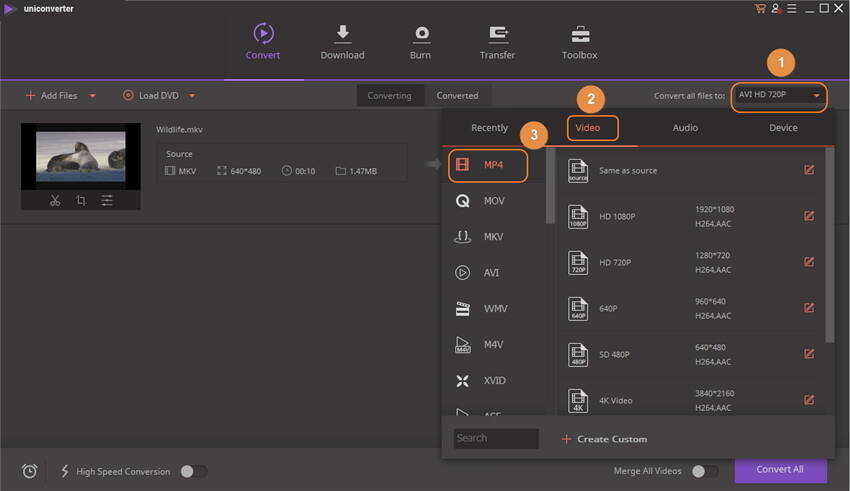Image resolution: width=850 pixels, height=491 pixels.
Task: Choose the HD 720P preset
Action: click(690, 262)
